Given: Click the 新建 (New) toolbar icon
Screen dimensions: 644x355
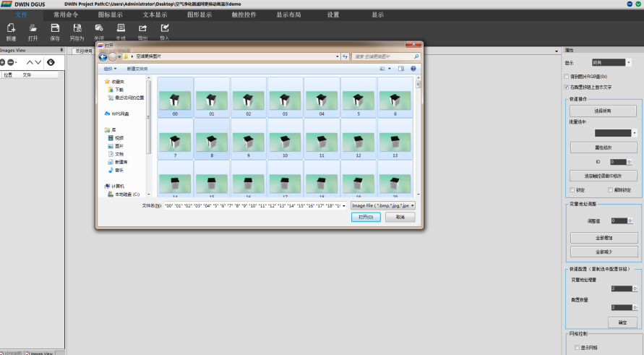Looking at the screenshot, I should pyautogui.click(x=11, y=30).
